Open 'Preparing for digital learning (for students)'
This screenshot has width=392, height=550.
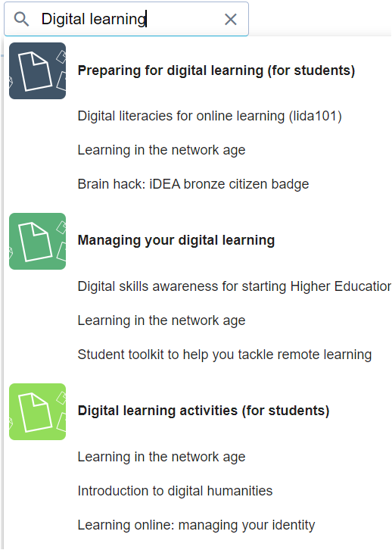pos(216,70)
